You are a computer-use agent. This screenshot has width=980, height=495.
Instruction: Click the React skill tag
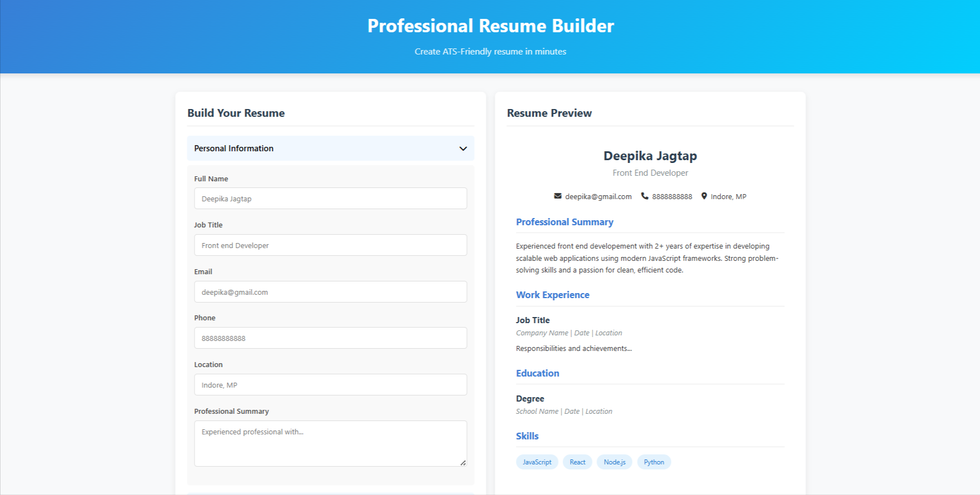578,462
